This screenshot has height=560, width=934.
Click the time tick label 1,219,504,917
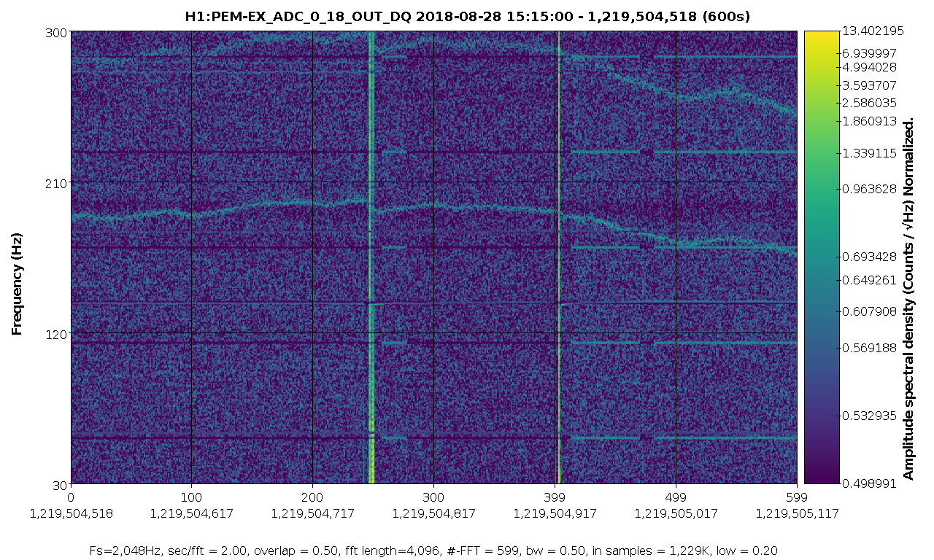[555, 513]
